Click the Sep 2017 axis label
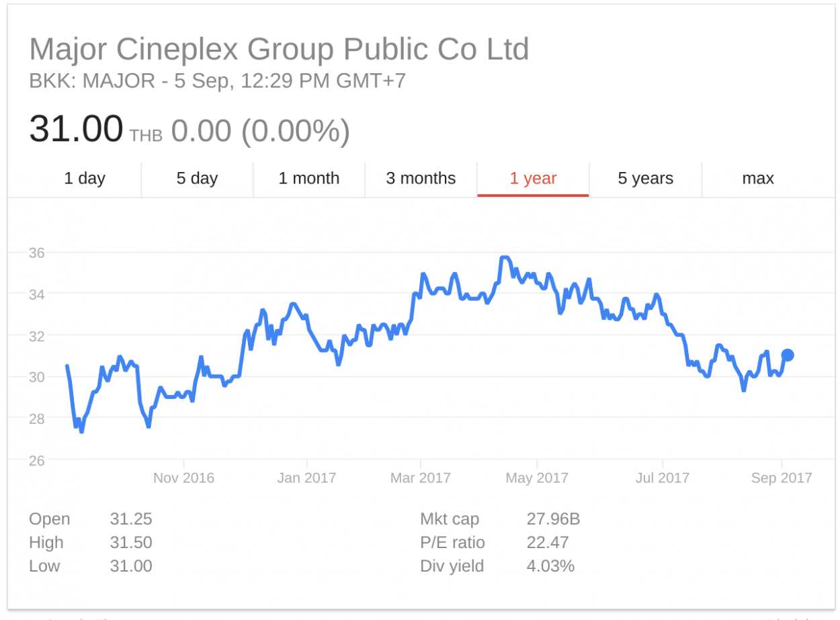 pos(781,478)
